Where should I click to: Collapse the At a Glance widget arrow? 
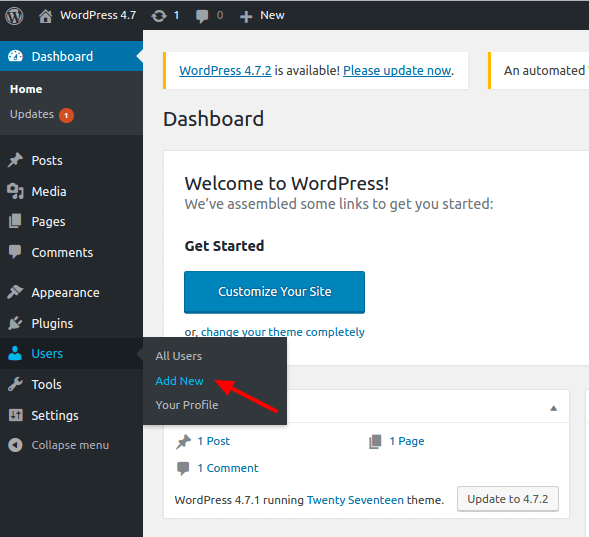click(553, 408)
